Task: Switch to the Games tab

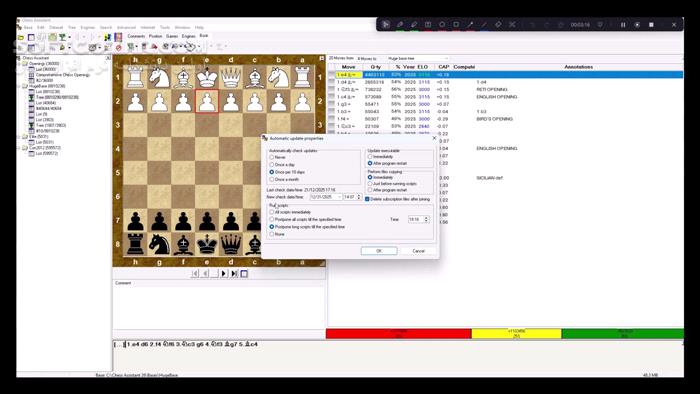Action: pyautogui.click(x=172, y=36)
